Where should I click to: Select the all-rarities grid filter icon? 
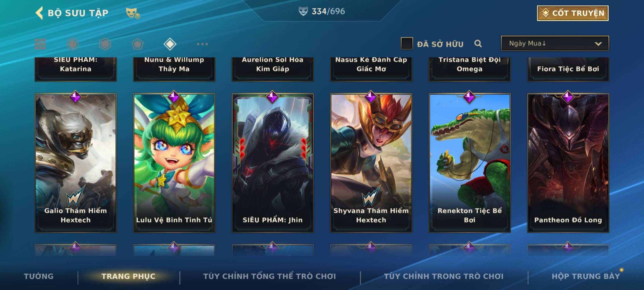(40, 44)
